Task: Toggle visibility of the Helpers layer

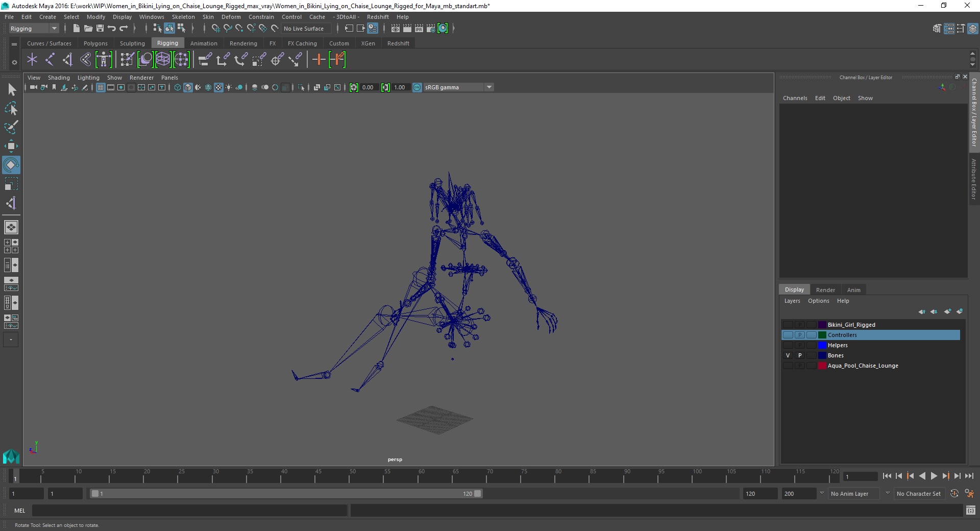Action: (x=788, y=345)
